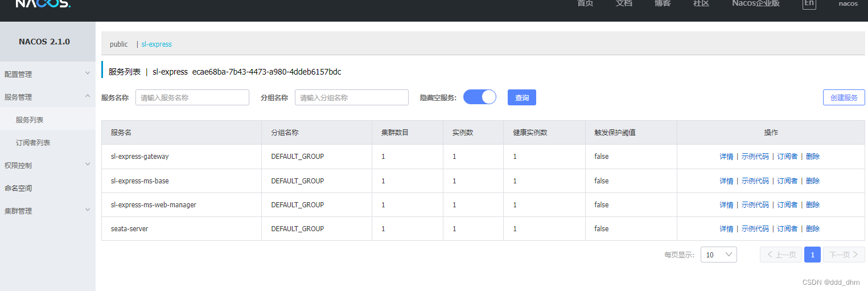Image resolution: width=868 pixels, height=291 pixels.
Task: Click 删除 for sl-express-gateway
Action: pos(813,157)
